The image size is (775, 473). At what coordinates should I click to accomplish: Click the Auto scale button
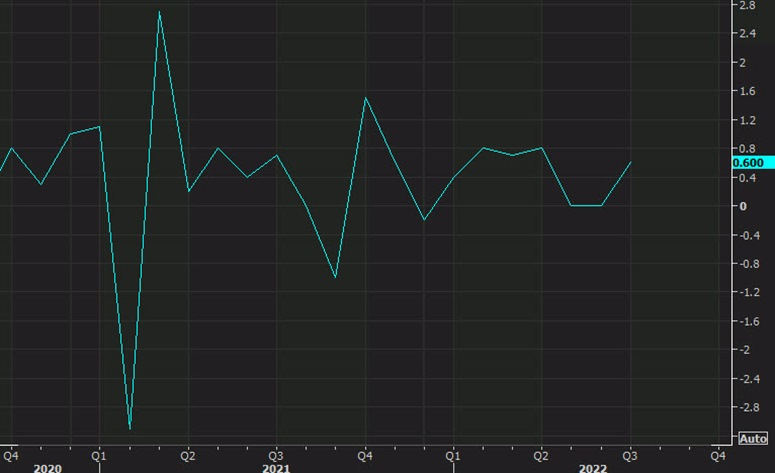753,438
